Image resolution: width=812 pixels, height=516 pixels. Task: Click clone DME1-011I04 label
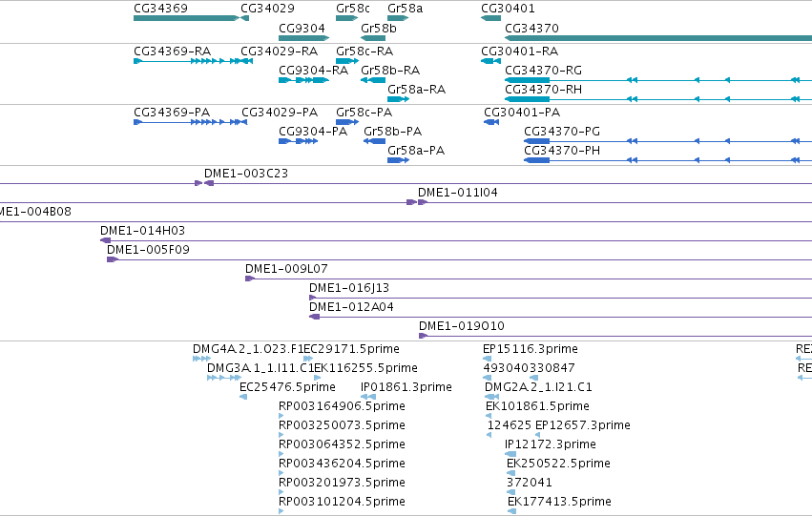pos(457,193)
